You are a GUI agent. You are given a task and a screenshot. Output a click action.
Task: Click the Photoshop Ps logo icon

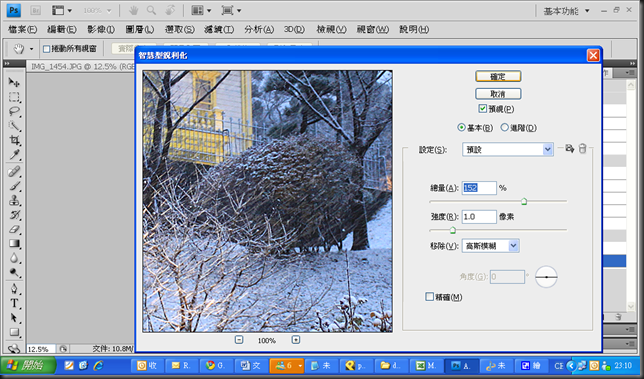click(x=14, y=10)
